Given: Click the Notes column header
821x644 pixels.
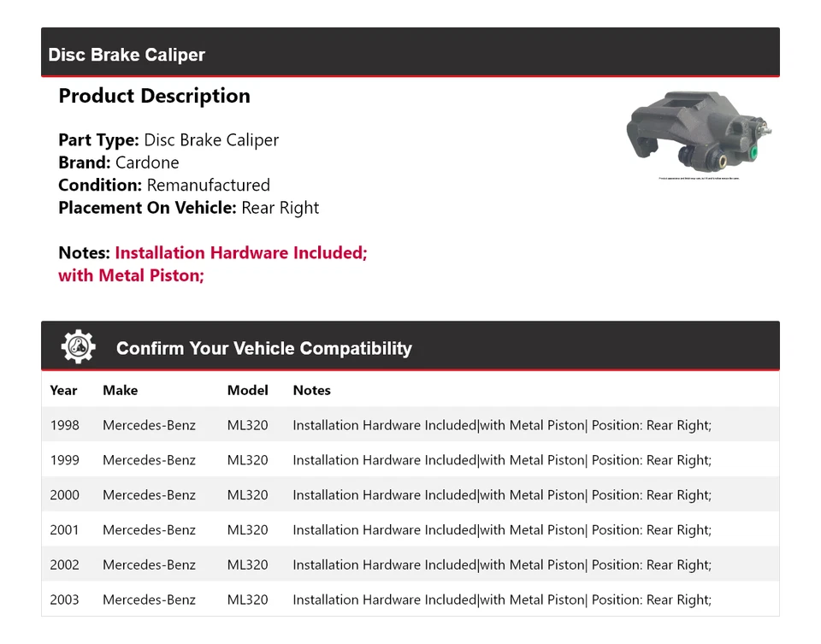Looking at the screenshot, I should (311, 390).
